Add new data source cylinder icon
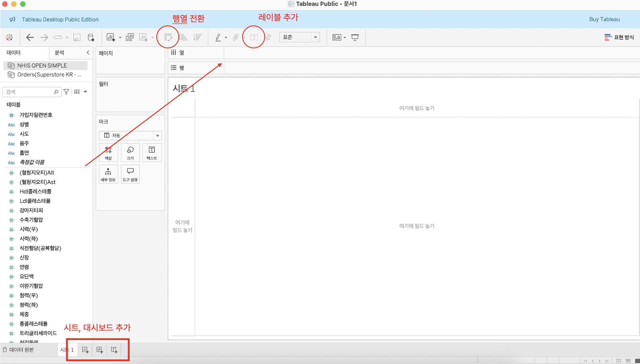 point(91,38)
